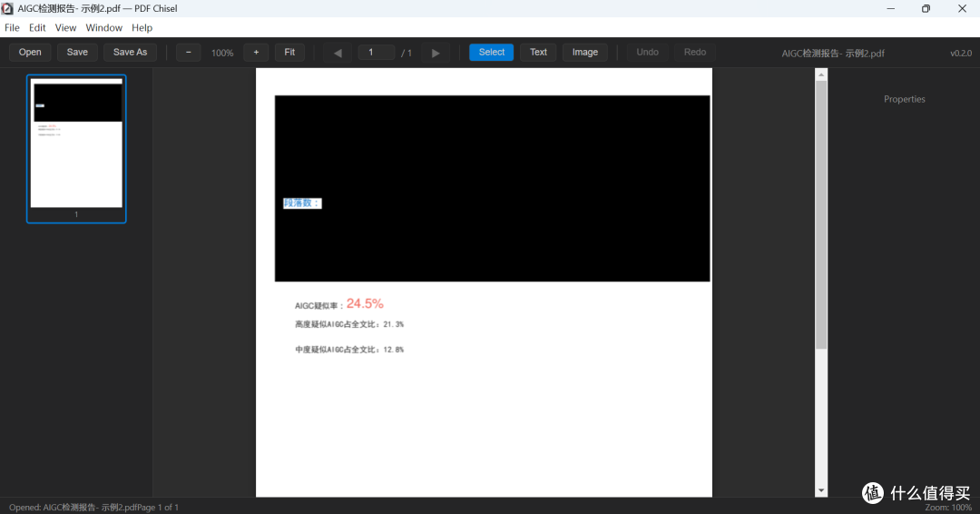Screen dimensions: 980x514
Task: Fit page using Fit button
Action: pyautogui.click(x=289, y=53)
